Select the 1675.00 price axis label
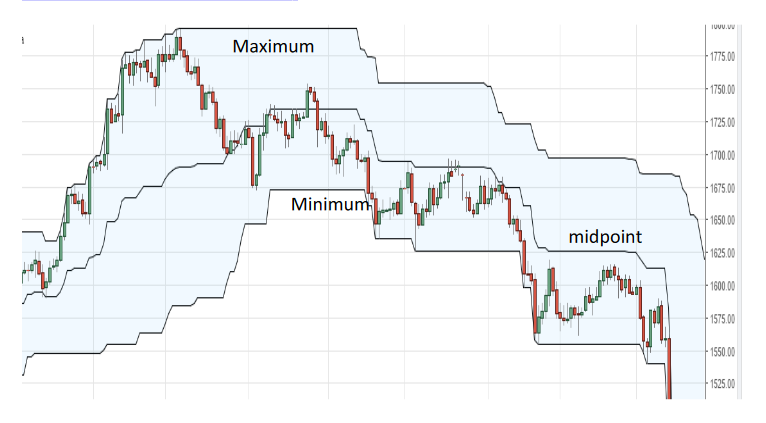766x423 pixels. point(723,188)
